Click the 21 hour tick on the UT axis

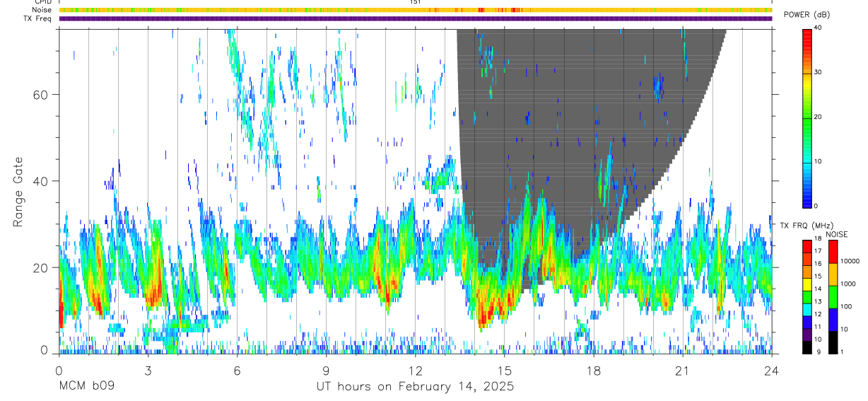(x=683, y=371)
